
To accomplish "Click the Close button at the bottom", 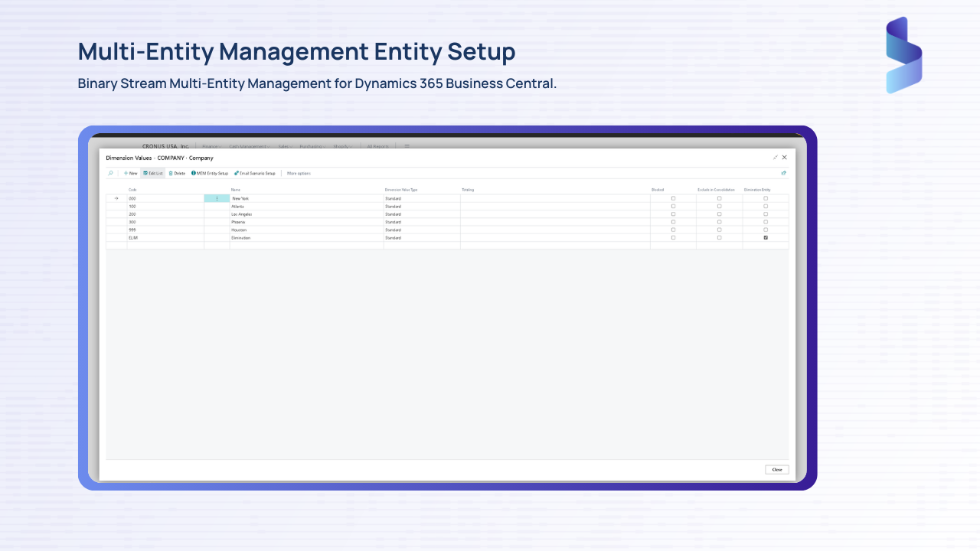I will tap(776, 469).
